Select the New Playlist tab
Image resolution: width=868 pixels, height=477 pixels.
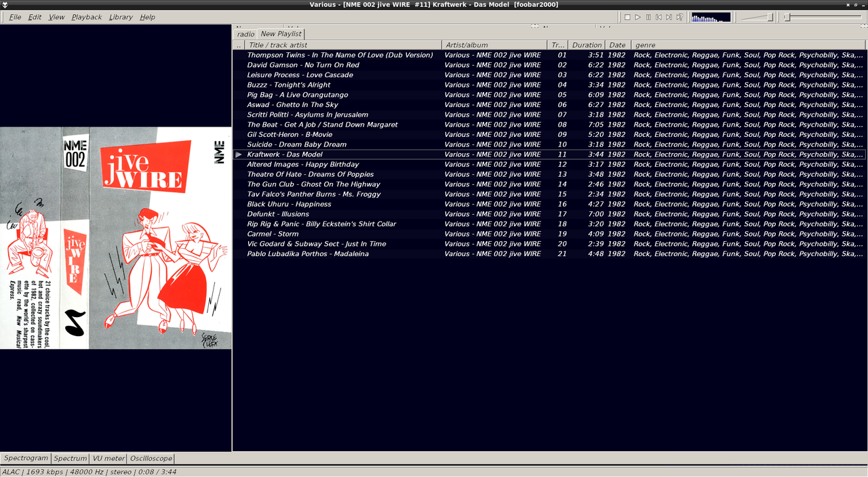coord(281,34)
